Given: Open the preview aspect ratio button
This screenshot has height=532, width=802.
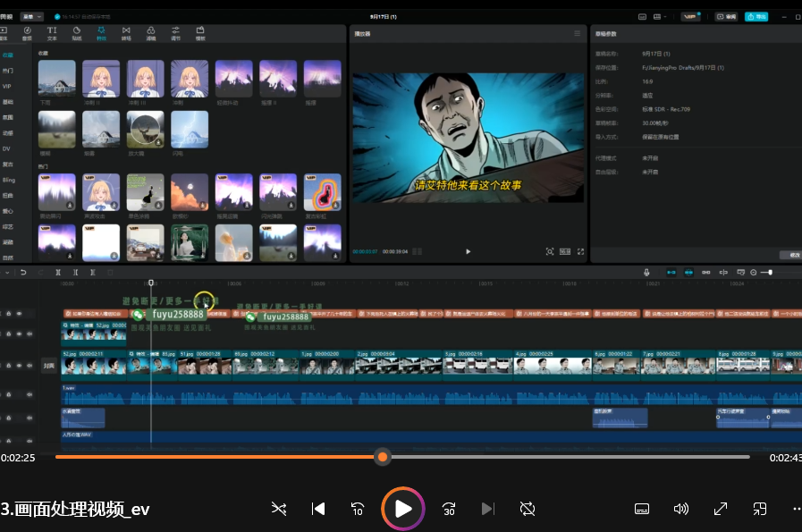Looking at the screenshot, I should click(565, 251).
